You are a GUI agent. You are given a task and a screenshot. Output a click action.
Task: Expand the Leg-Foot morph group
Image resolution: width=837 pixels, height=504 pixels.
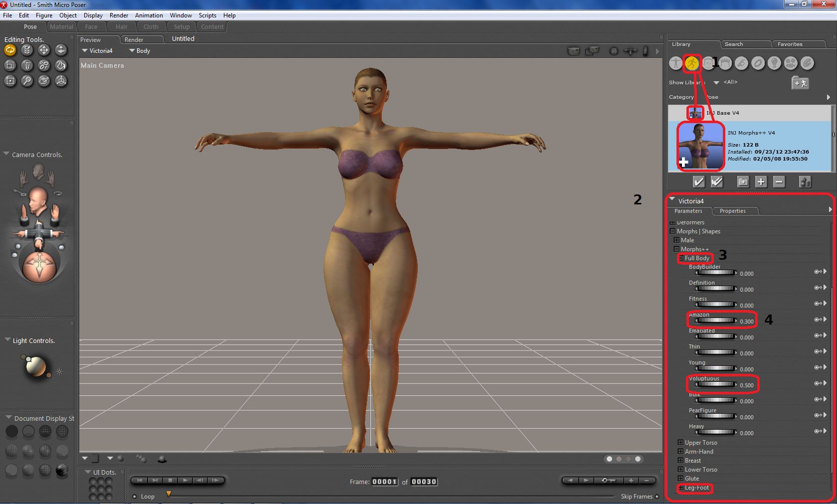tap(681, 488)
